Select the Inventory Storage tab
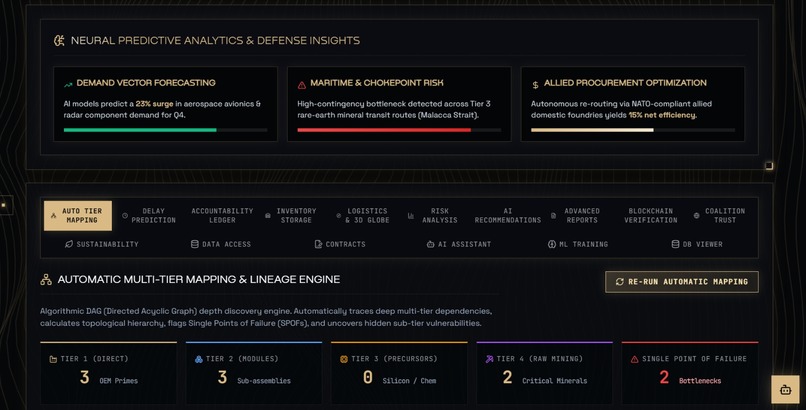 pos(291,215)
